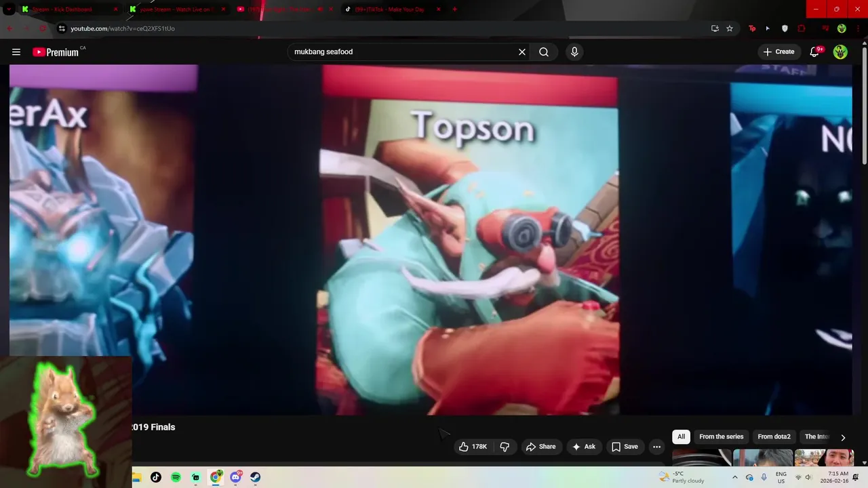
Task: Open network settings from tray
Action: pyautogui.click(x=798, y=477)
